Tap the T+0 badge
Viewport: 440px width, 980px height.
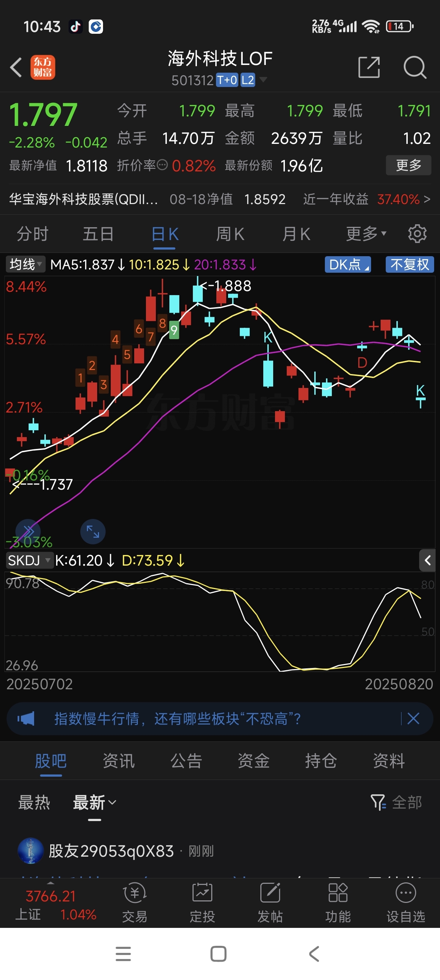(227, 80)
